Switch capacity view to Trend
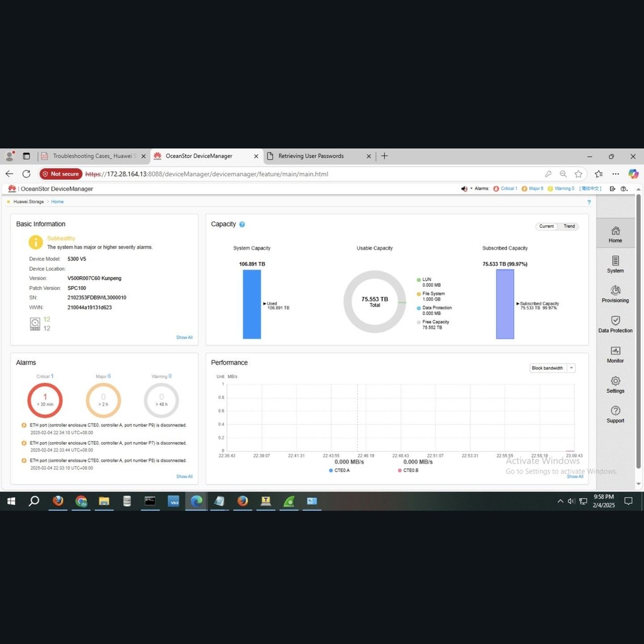This screenshot has height=644, width=644. coord(569,226)
